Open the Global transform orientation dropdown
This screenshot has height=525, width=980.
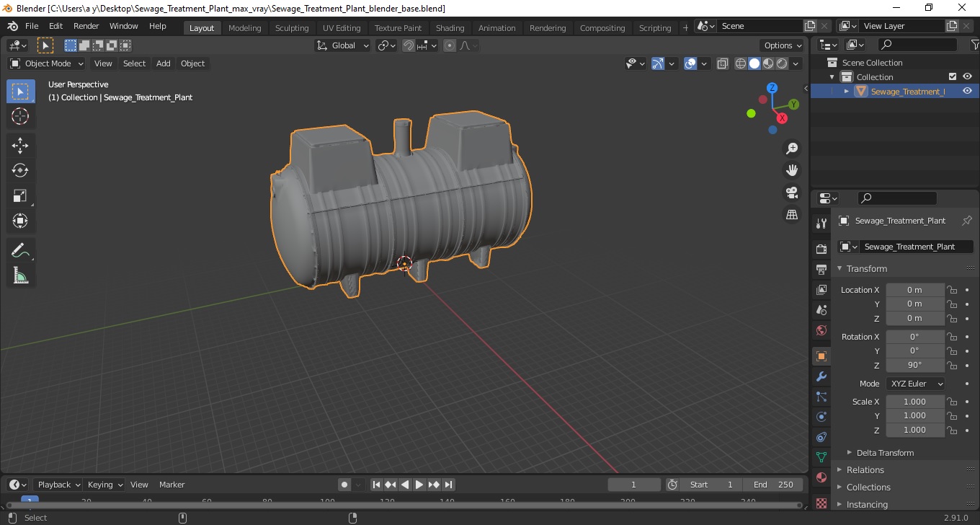pos(343,45)
